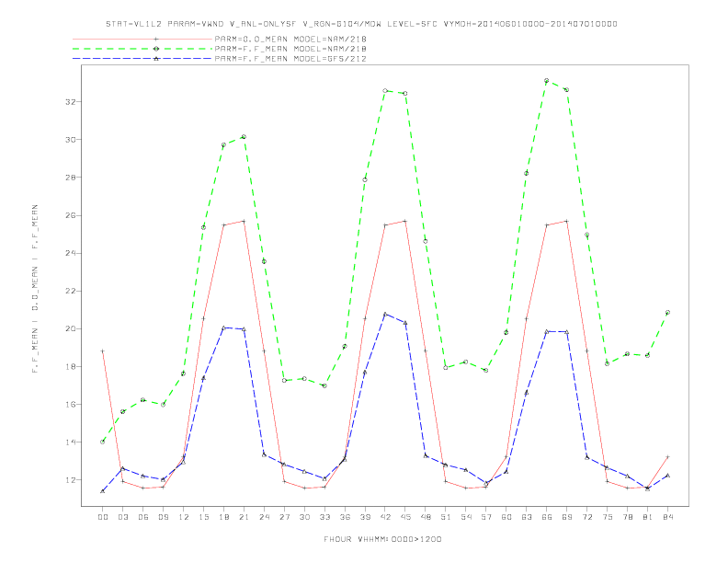Click x-axis tick label 06
Image resolution: width=728 pixels, height=563 pixels.
pyautogui.click(x=143, y=517)
